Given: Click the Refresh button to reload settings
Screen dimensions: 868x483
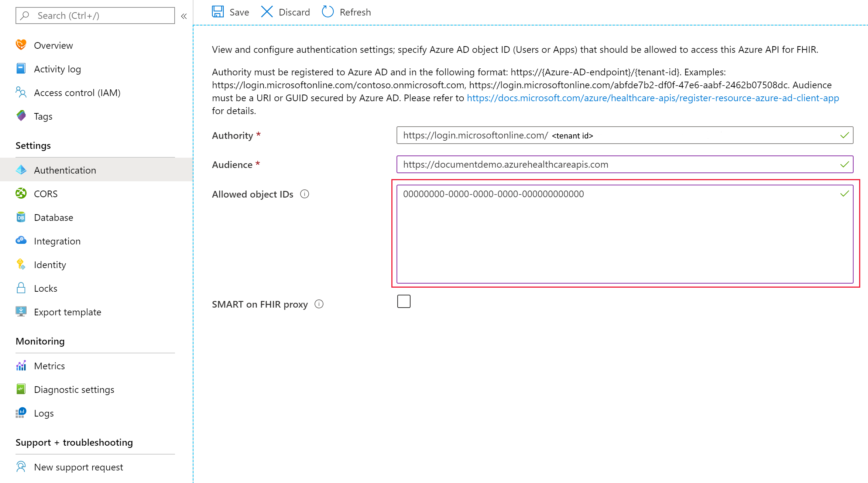Looking at the screenshot, I should click(347, 12).
